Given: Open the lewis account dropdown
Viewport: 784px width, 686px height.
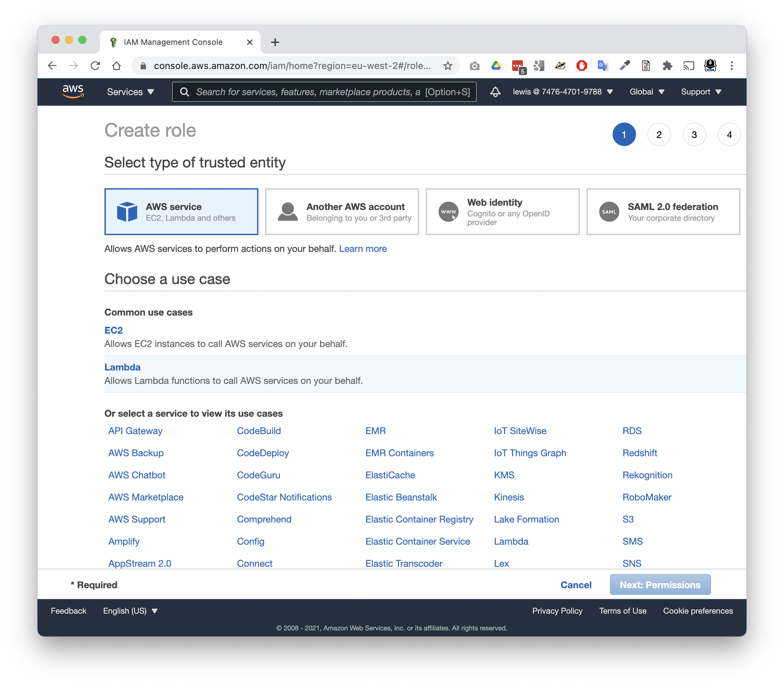Looking at the screenshot, I should 563,92.
